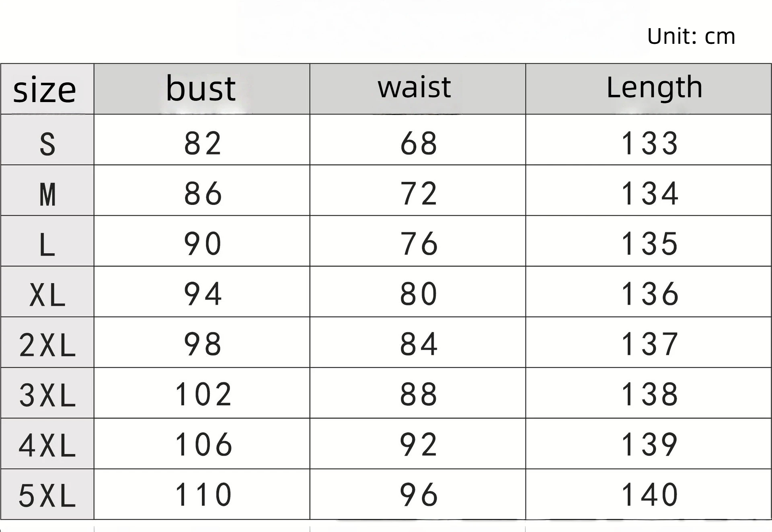Click the M size row label
Viewport: 772px width, 532px height.
tap(47, 194)
